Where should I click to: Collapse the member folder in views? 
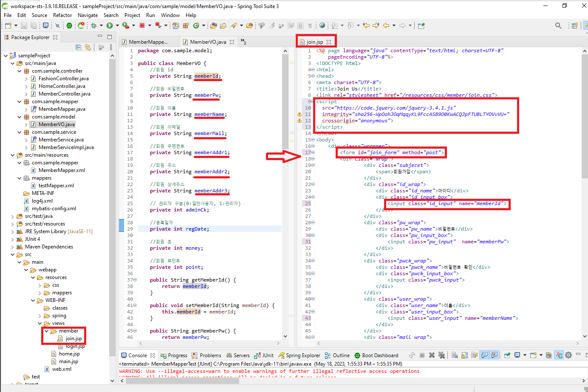tap(46, 331)
